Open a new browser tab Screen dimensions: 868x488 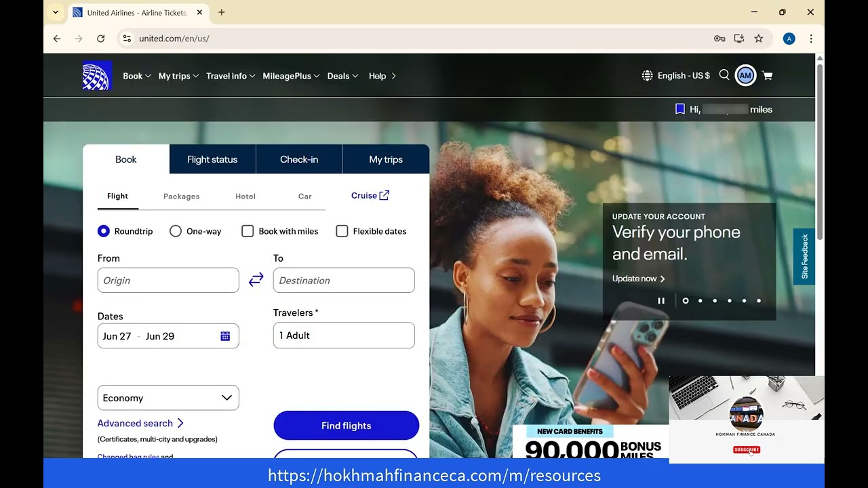pos(221,12)
